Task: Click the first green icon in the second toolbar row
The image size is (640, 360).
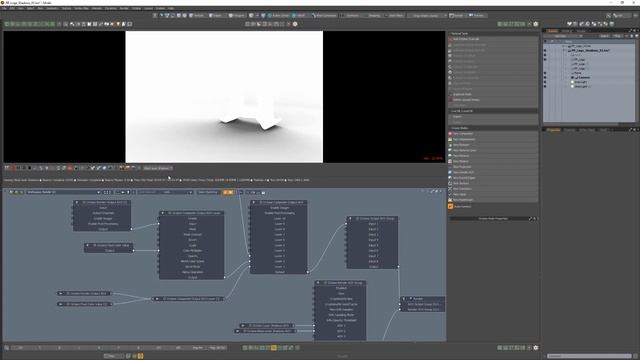Action: pyautogui.click(x=7, y=24)
